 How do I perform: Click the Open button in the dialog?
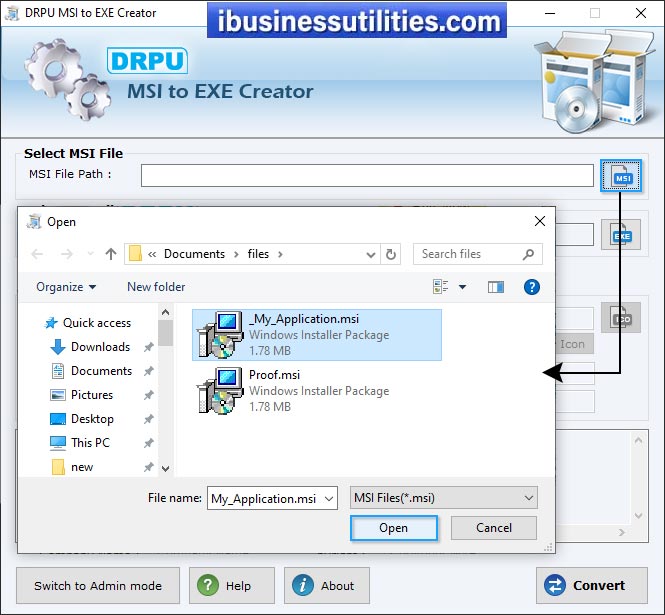point(394,528)
